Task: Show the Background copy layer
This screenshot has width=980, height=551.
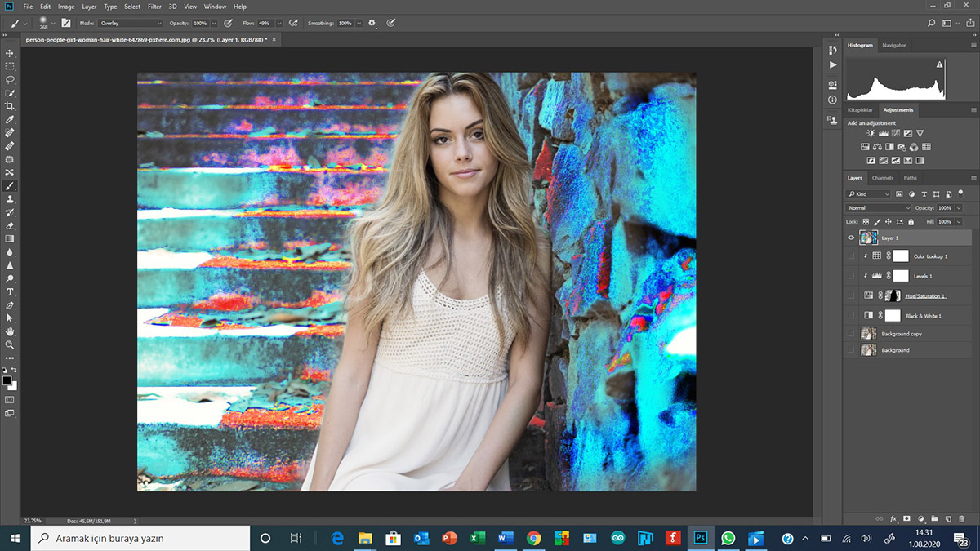Action: click(851, 334)
